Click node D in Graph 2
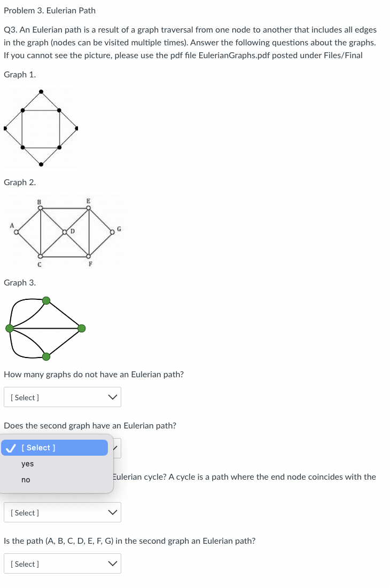 [65, 232]
